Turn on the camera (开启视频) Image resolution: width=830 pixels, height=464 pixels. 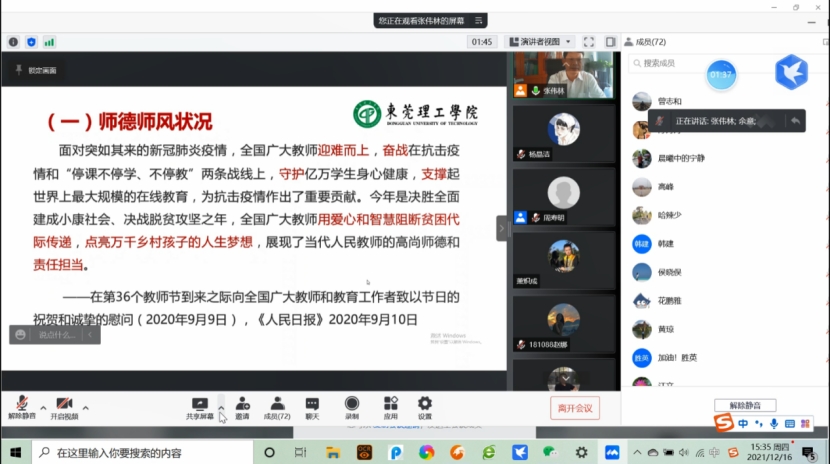[64, 405]
